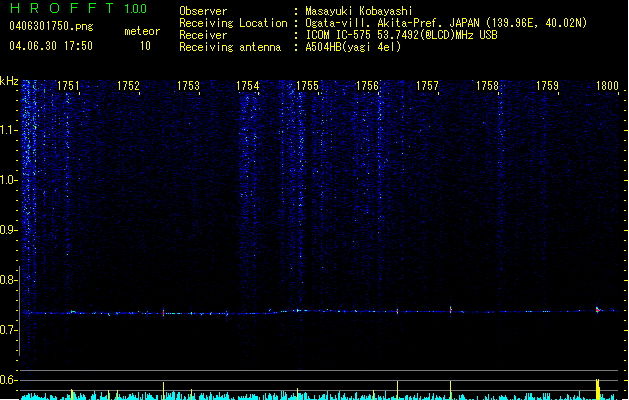Click the 1758 time label
Screen dimensions: 629x400
coord(487,86)
